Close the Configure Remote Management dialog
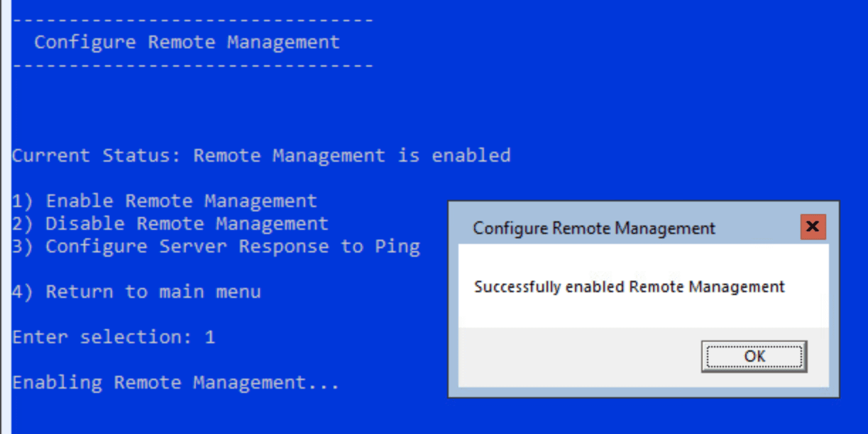 813,227
